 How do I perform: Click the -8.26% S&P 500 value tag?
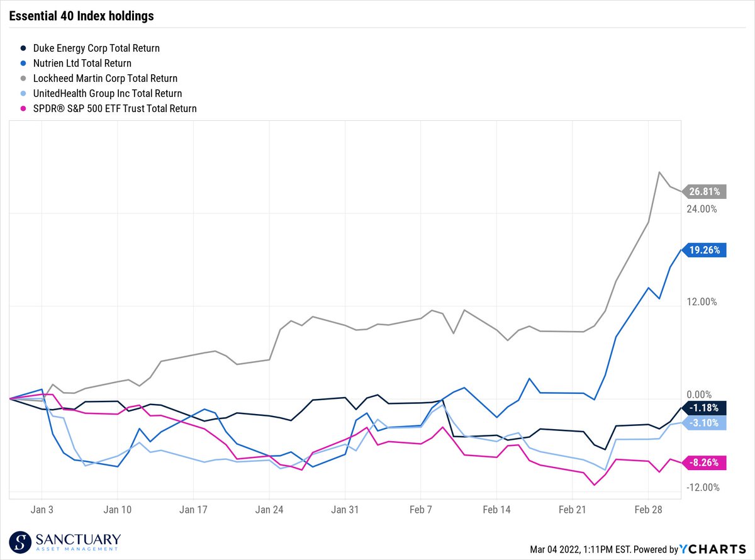point(703,462)
